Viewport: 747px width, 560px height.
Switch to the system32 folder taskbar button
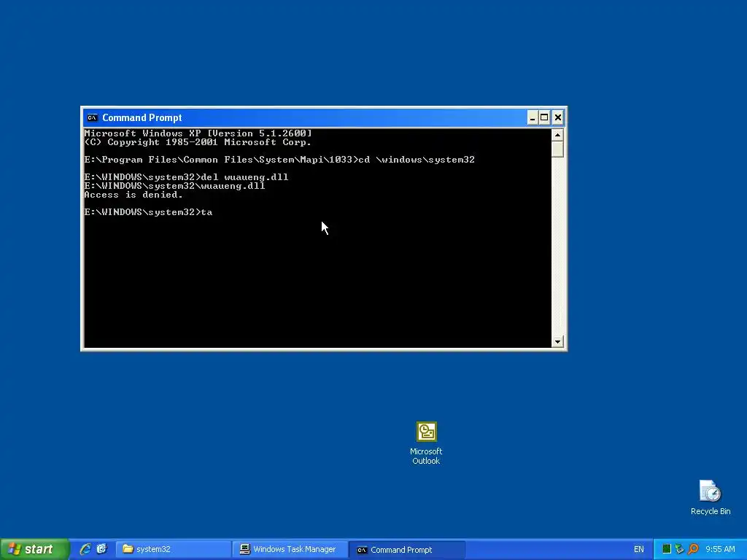[x=174, y=549]
